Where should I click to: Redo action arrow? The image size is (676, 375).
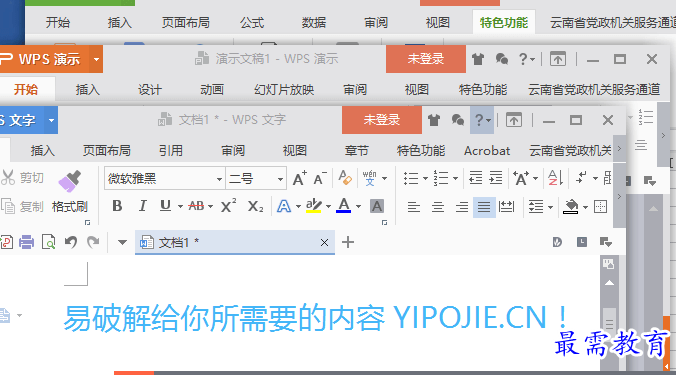pyautogui.click(x=93, y=242)
